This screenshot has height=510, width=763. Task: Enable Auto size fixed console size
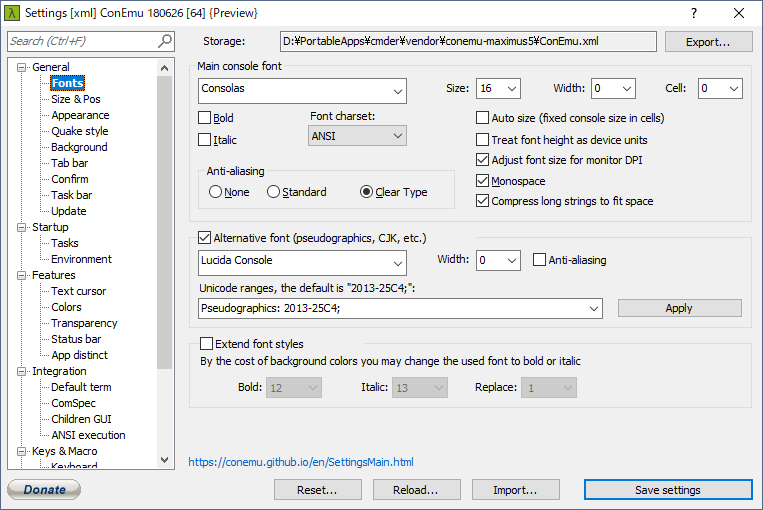482,118
